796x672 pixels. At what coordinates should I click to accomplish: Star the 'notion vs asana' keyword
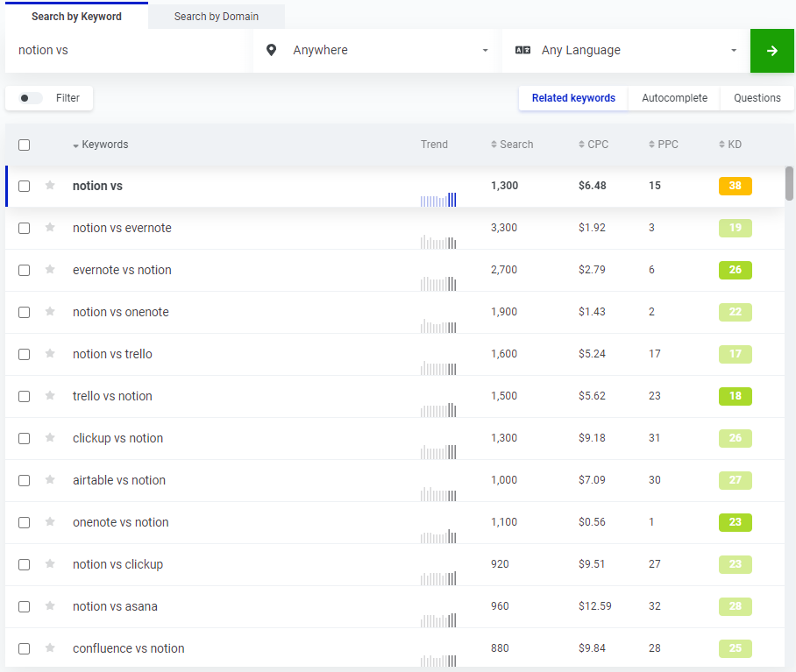(50, 606)
